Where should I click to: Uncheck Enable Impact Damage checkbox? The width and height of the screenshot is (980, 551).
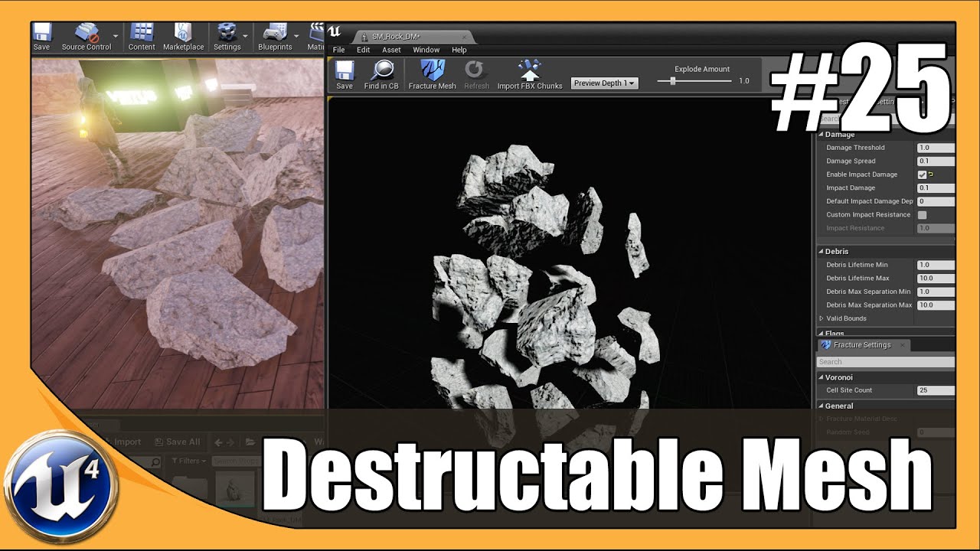click(923, 174)
